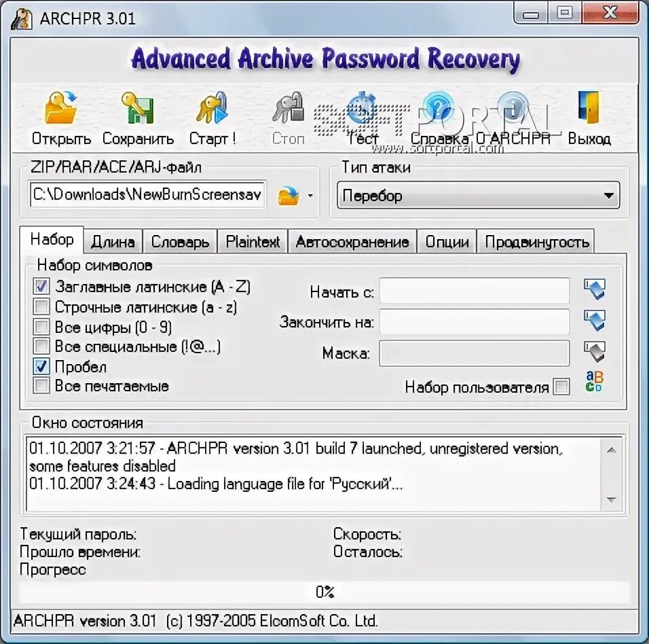Open the Продвинутость tab

(537, 241)
